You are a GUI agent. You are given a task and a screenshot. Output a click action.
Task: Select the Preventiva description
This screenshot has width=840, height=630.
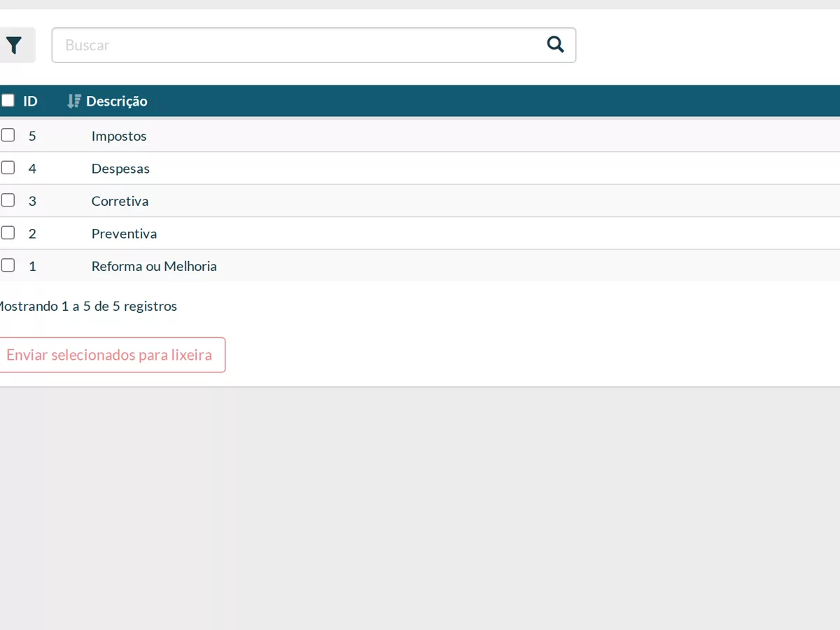[124, 234]
